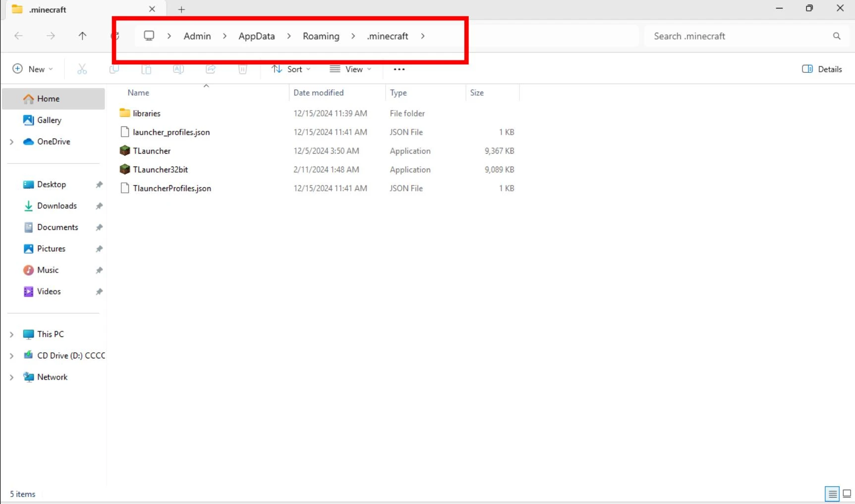Close the .minecraft tab
855x504 pixels.
click(x=152, y=9)
